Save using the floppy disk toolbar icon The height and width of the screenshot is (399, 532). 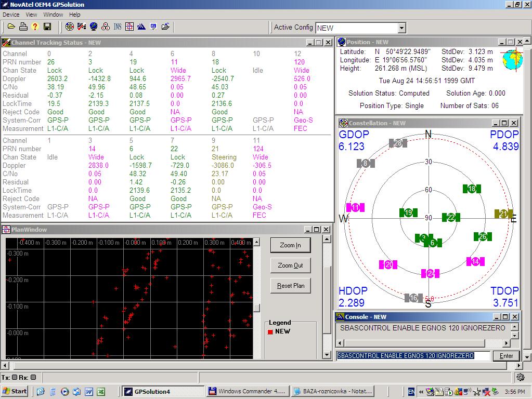click(47, 27)
